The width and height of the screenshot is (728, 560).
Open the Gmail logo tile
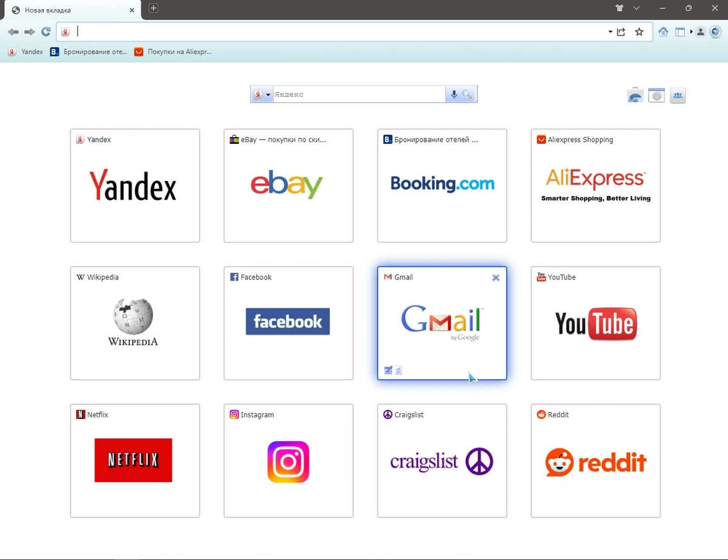[442, 323]
